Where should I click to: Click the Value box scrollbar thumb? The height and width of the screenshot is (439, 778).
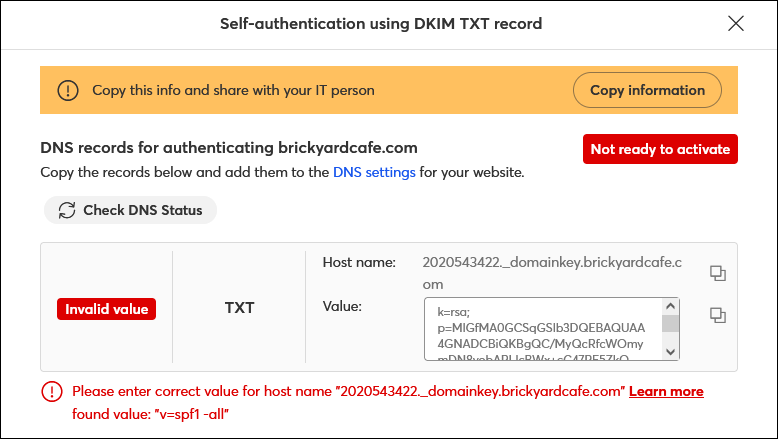tap(670, 323)
